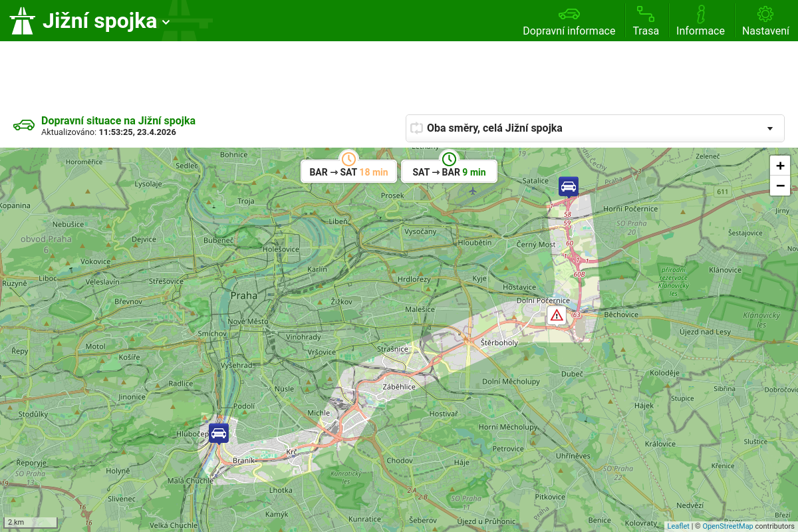Click the blue car marker near Hlubočepy
This screenshot has width=798, height=532.
tap(218, 434)
